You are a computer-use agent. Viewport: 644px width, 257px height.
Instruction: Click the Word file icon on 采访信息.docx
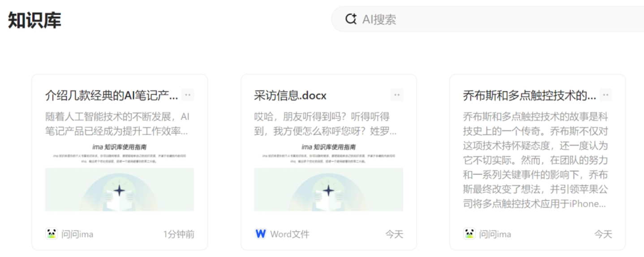[260, 234]
